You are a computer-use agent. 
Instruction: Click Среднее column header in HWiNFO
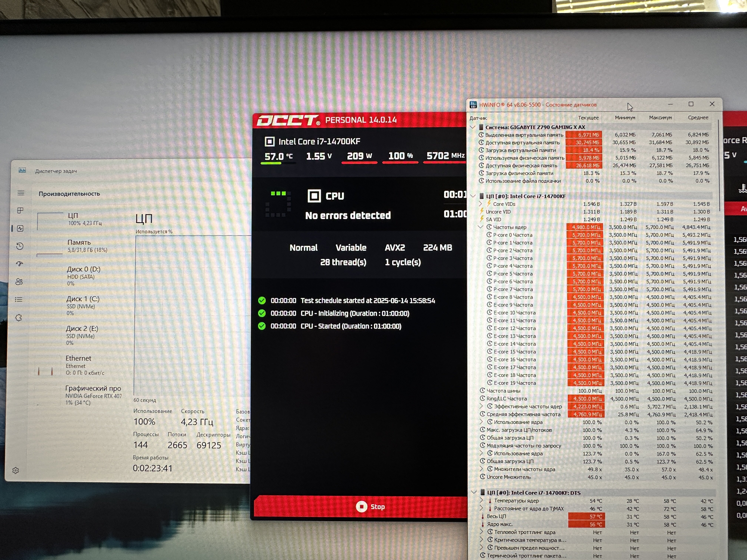(x=698, y=117)
